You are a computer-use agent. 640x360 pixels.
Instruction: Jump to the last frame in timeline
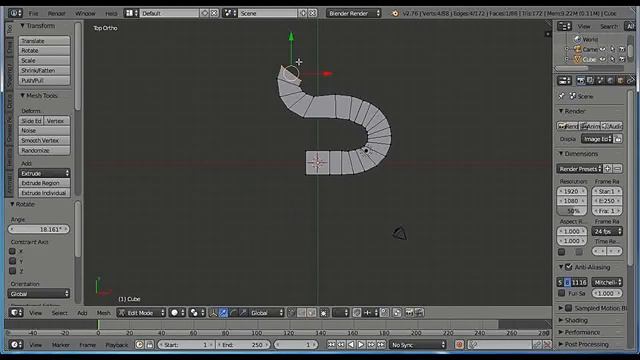point(381,345)
